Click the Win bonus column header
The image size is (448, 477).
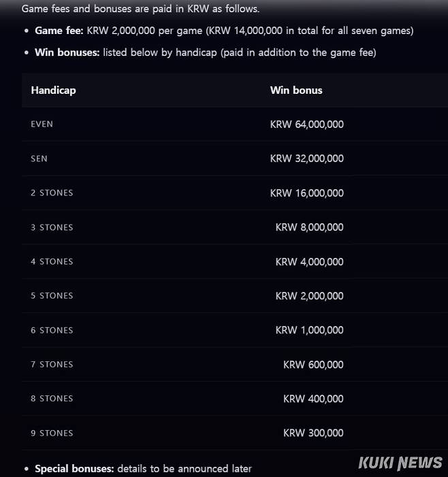click(x=296, y=90)
